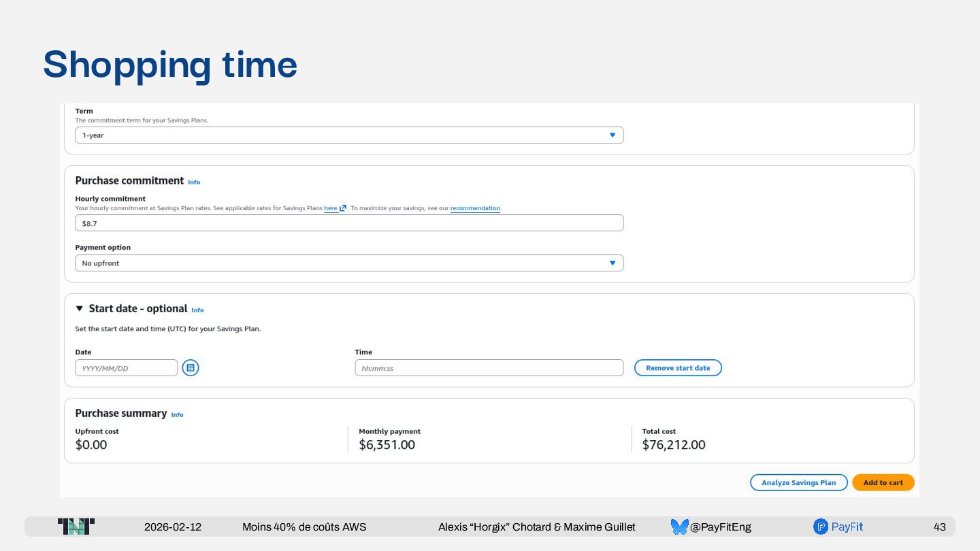The width and height of the screenshot is (980, 551).
Task: Click the Analyze Savings Plan button
Action: [x=798, y=482]
